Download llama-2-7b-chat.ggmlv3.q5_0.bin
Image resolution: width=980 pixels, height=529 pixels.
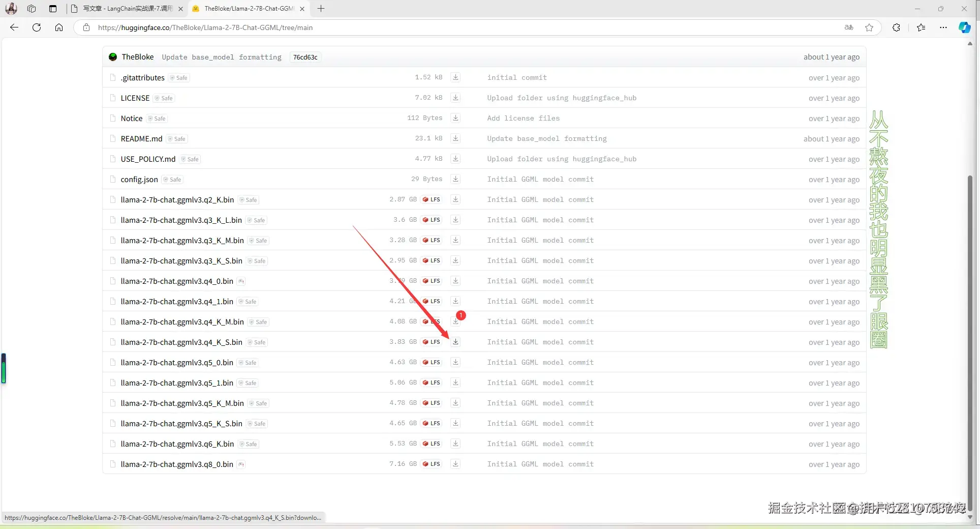click(455, 362)
